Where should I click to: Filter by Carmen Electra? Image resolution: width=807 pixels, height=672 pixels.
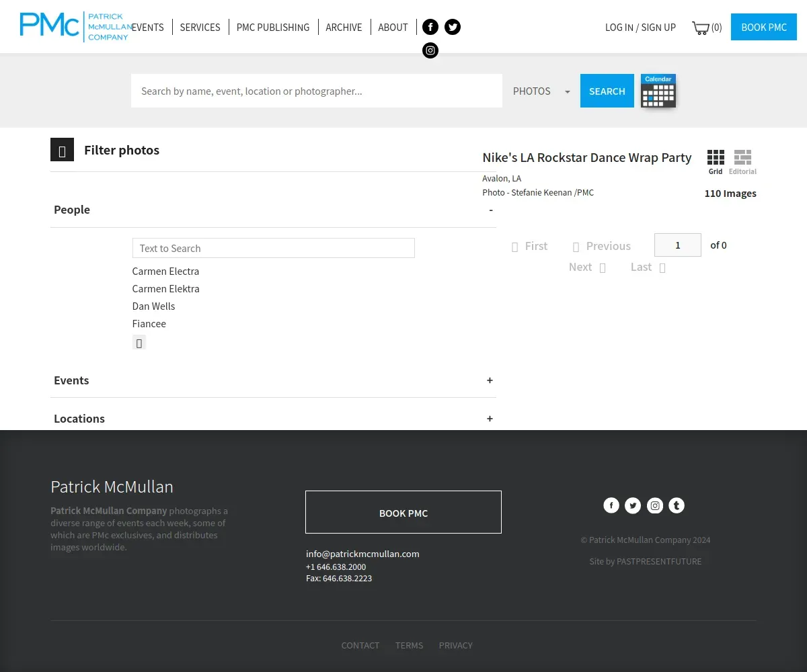[x=165, y=271]
